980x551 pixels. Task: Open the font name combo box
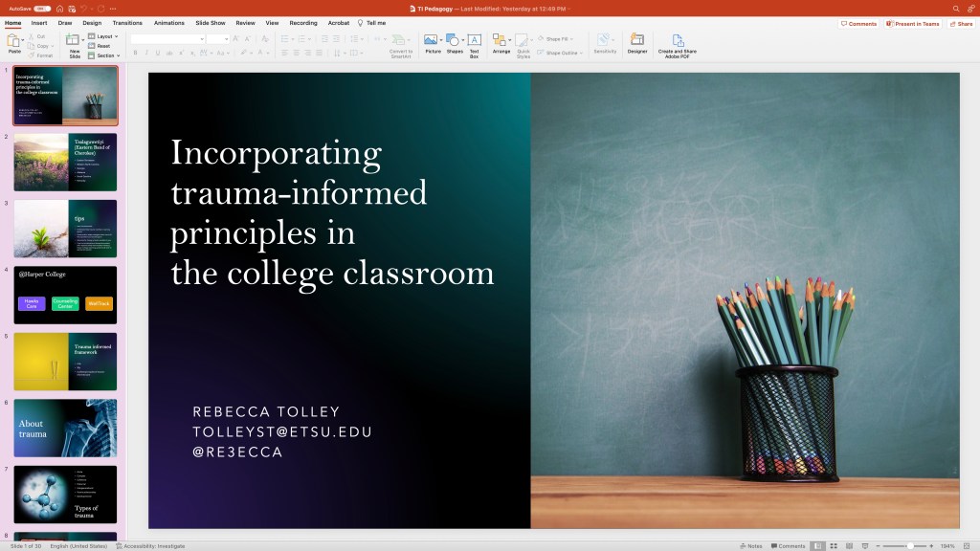(167, 39)
